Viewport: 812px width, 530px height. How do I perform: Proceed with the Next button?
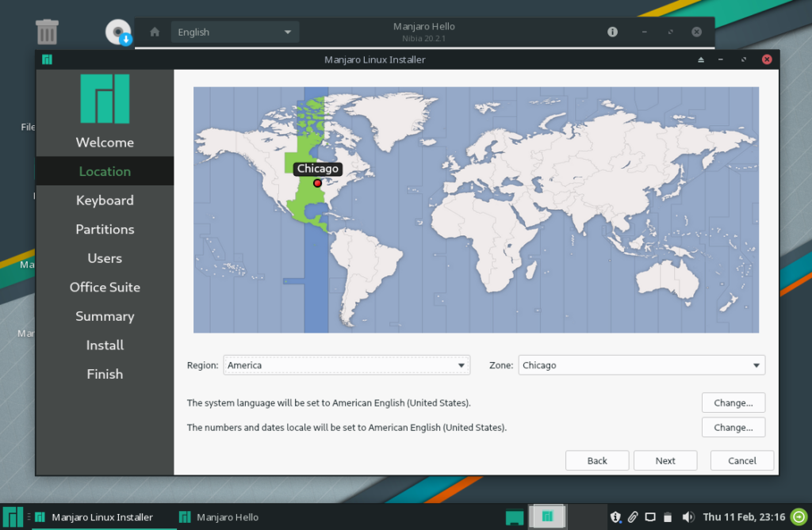pos(665,460)
